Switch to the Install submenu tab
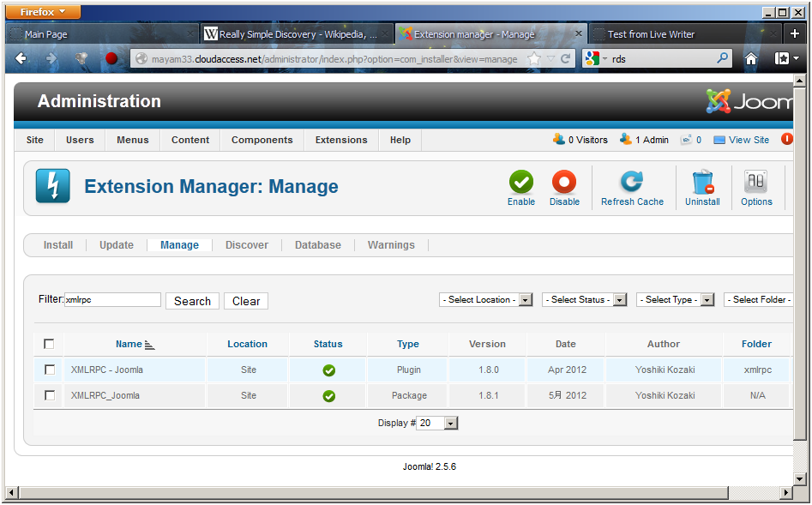The width and height of the screenshot is (812, 505). 58,245
